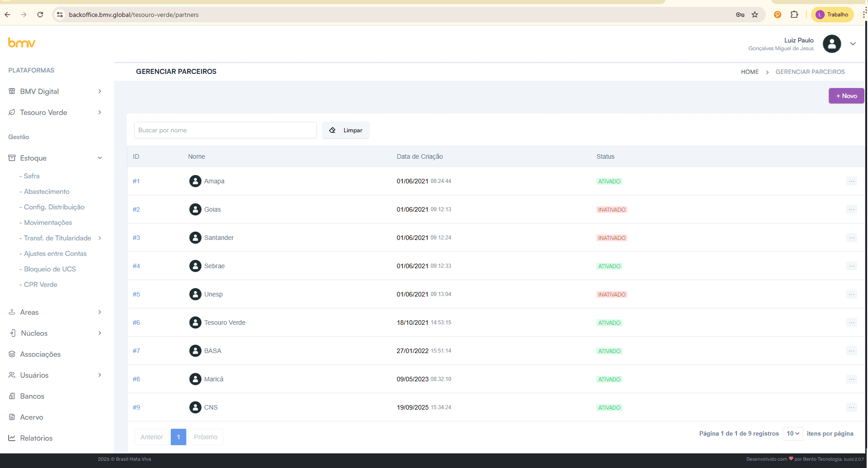This screenshot has height=468, width=868.
Task: Reload the page with the refresh icon
Action: pyautogui.click(x=40, y=15)
